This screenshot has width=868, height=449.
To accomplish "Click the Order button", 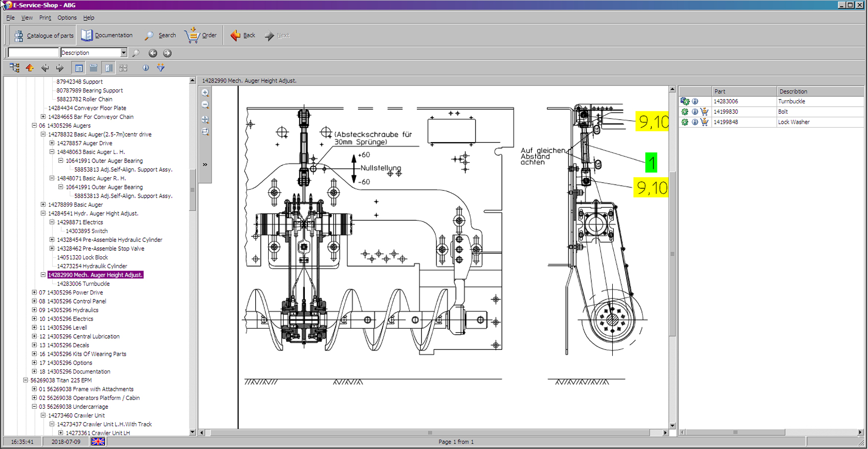I will pos(201,35).
